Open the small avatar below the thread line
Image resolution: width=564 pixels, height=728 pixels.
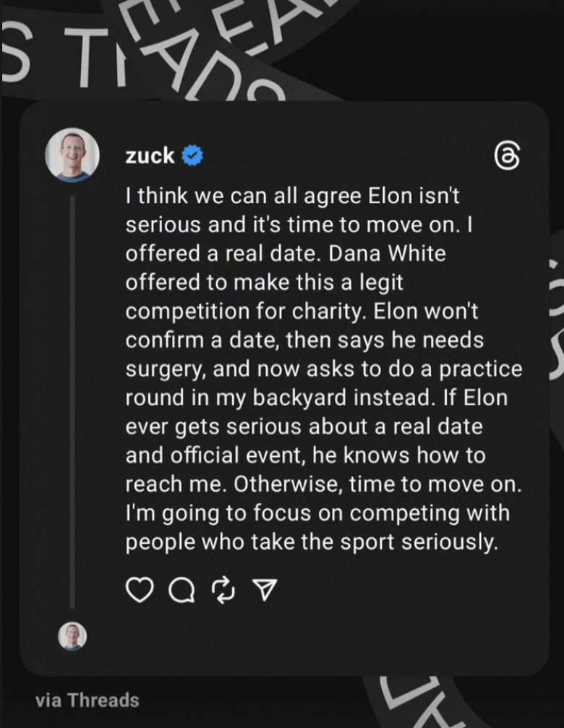tap(72, 635)
